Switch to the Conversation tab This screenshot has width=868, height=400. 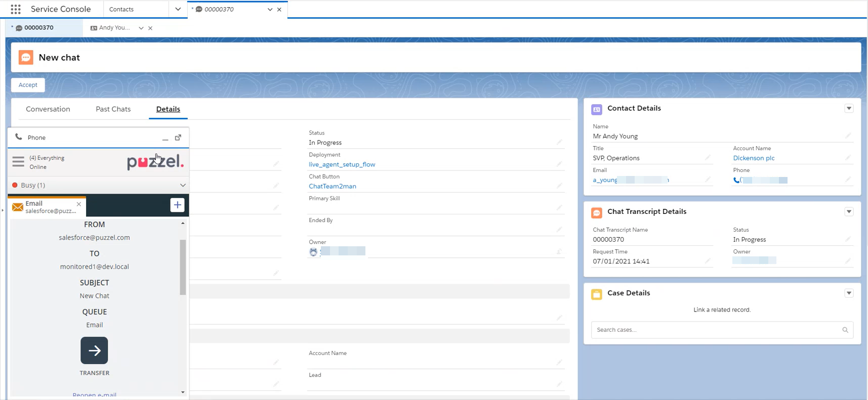click(x=48, y=109)
